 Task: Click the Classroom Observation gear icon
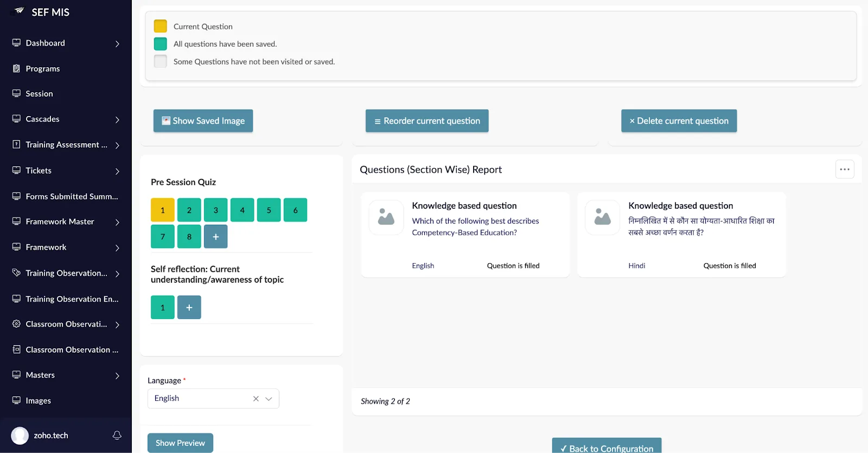tap(16, 324)
